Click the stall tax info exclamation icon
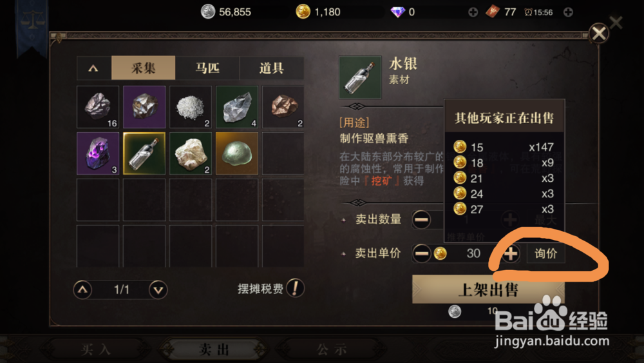This screenshot has height=363, width=644. (x=295, y=288)
